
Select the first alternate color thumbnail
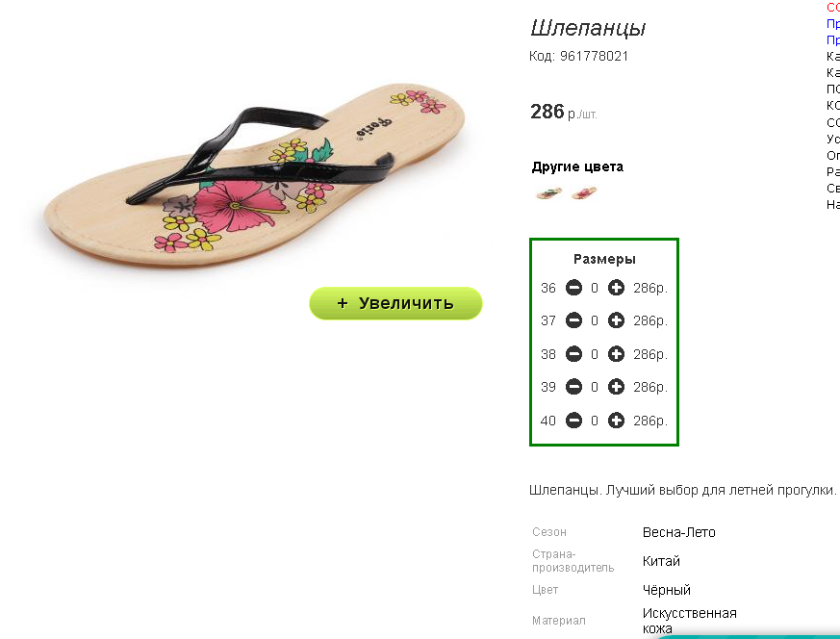[549, 192]
